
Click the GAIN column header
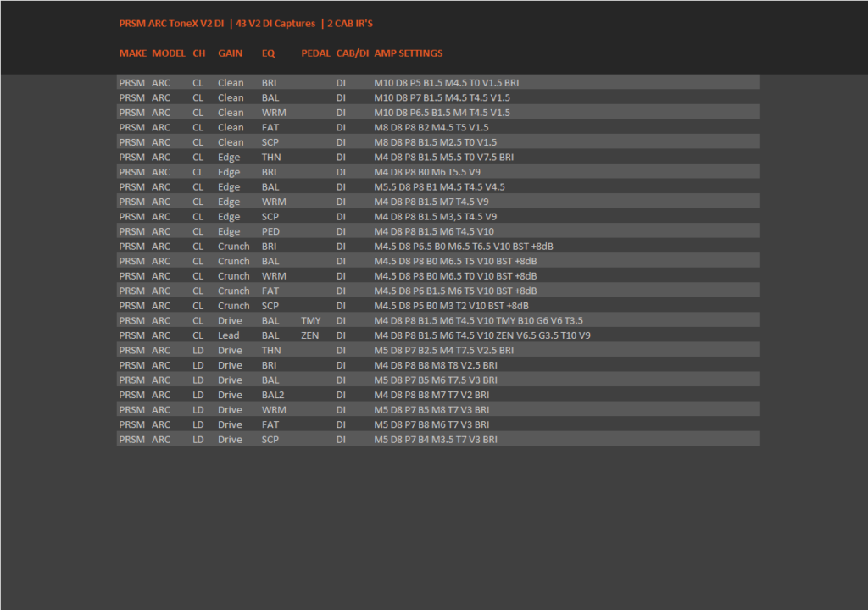coord(231,53)
